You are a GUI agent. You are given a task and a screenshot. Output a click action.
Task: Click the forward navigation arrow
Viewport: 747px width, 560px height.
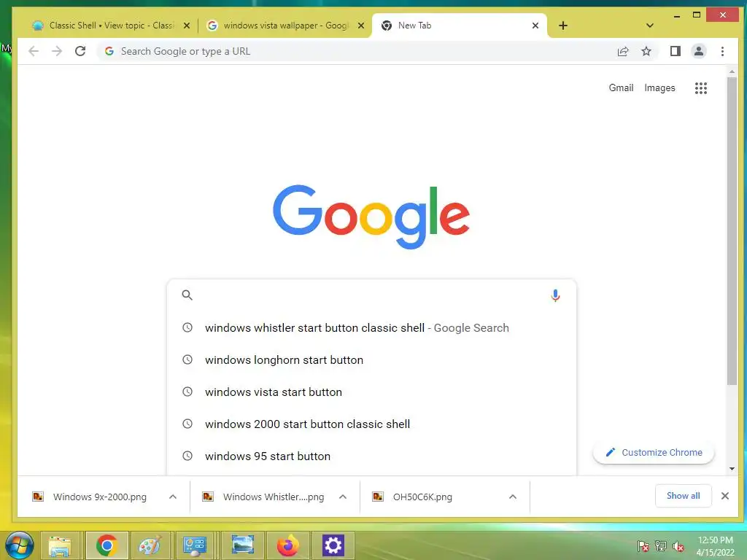point(57,51)
